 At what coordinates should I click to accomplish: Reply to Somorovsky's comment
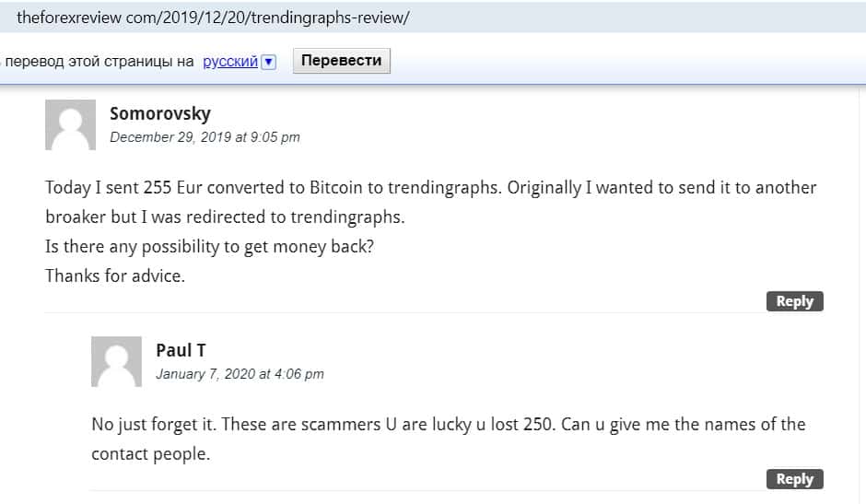(x=794, y=301)
